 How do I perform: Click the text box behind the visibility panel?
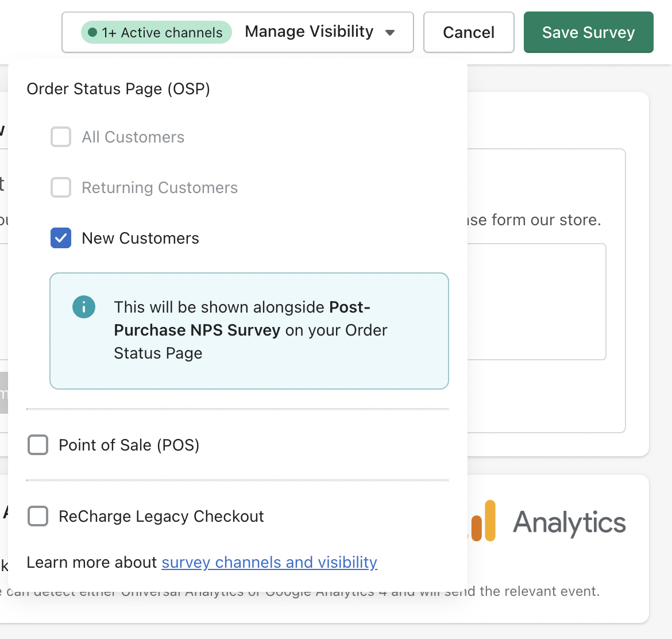coord(536,302)
